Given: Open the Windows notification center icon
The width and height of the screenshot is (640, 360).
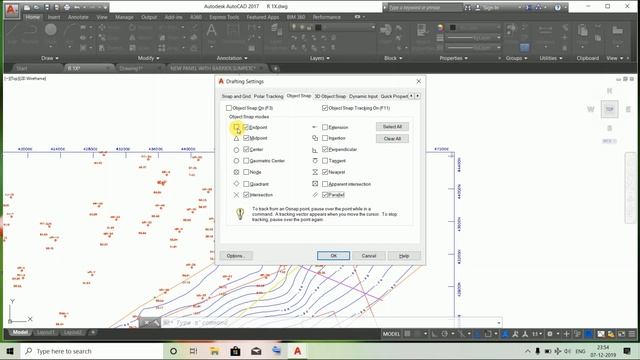Looking at the screenshot, I should click(x=627, y=351).
